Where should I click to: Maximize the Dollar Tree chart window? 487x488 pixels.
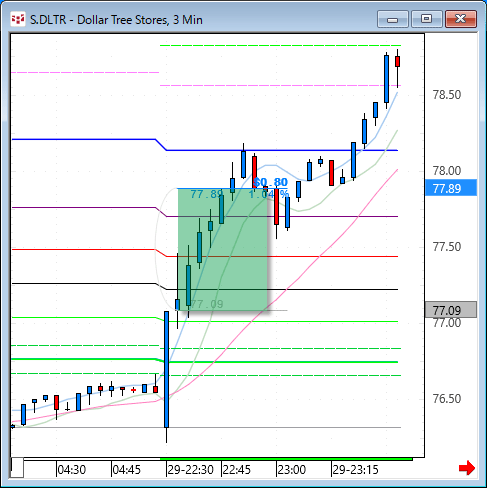(x=426, y=19)
